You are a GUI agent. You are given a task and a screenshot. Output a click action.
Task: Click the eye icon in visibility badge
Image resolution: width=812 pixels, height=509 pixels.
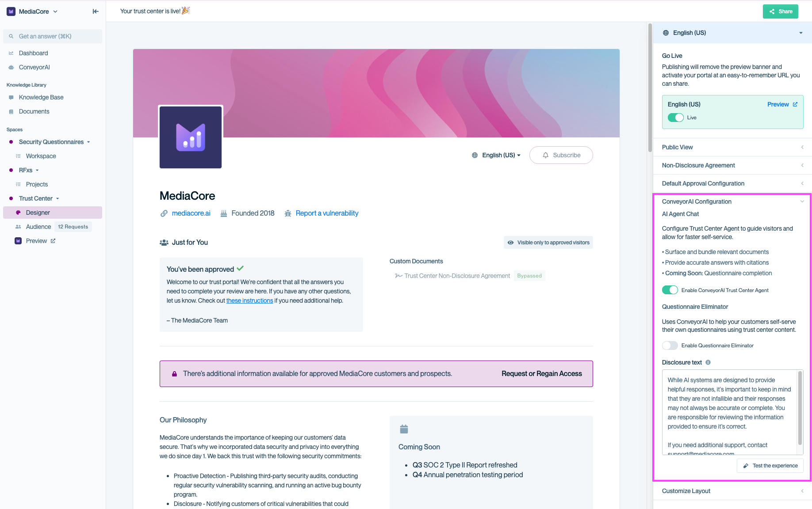click(x=510, y=243)
